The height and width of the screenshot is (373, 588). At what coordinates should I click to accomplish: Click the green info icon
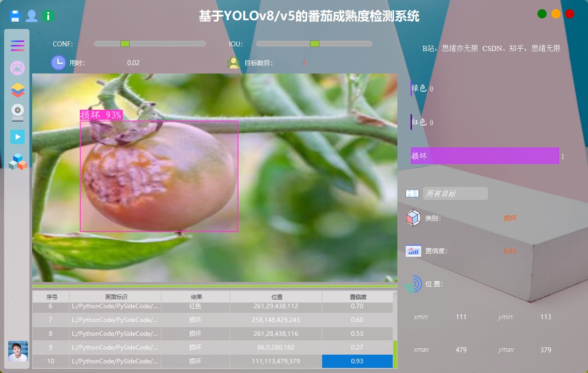pos(48,16)
